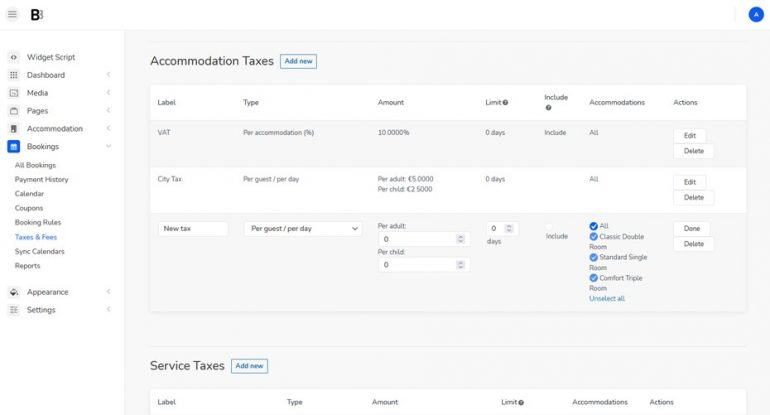770x415 pixels.
Task: Click the Media image icon
Action: pos(14,93)
